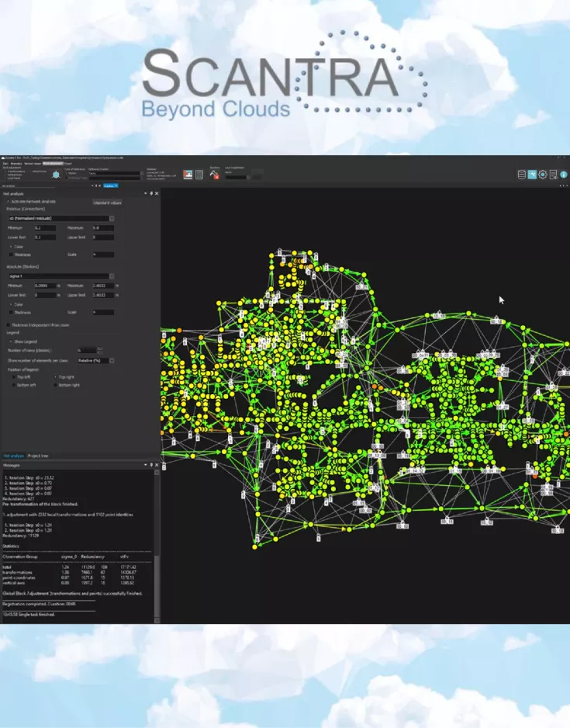Open the s0 normalised residuals dropdown

point(112,218)
